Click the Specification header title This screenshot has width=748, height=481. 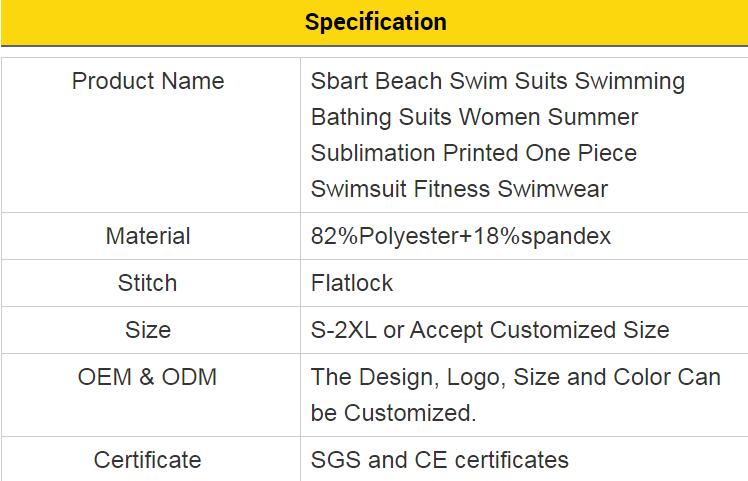(x=375, y=22)
